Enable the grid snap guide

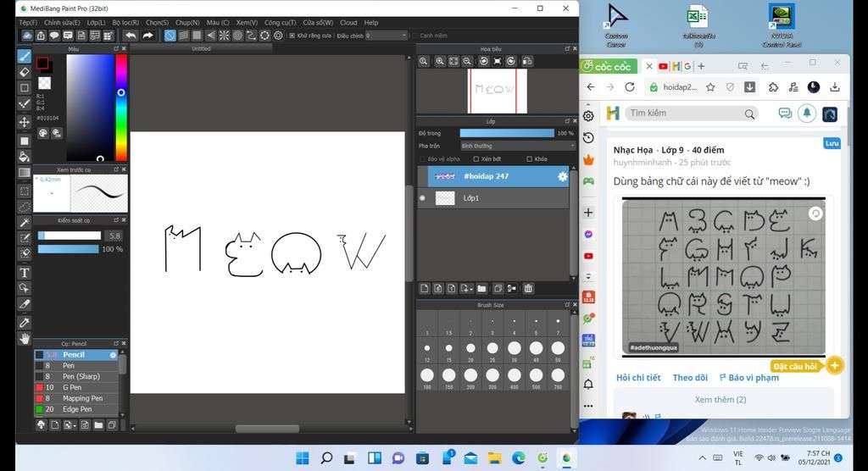pyautogui.click(x=197, y=36)
